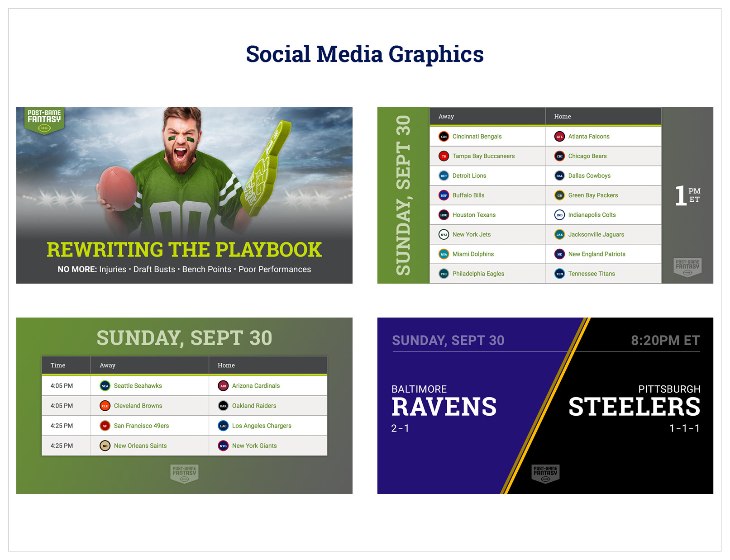
Task: Click the Tennessee Titans team name
Action: tap(592, 274)
